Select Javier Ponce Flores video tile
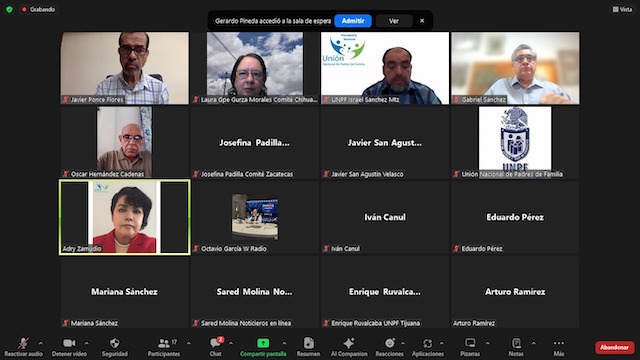The height and width of the screenshot is (360, 640). click(x=124, y=68)
